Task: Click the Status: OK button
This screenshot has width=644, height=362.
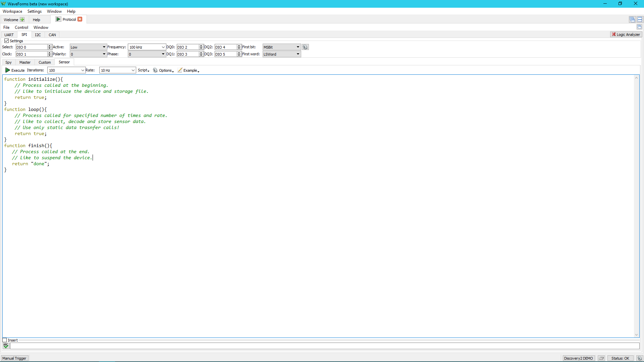Action: click(620, 358)
